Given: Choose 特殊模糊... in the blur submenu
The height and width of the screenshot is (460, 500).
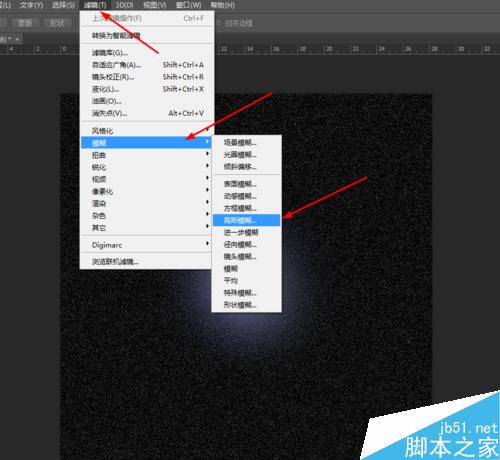Looking at the screenshot, I should pos(247,293).
